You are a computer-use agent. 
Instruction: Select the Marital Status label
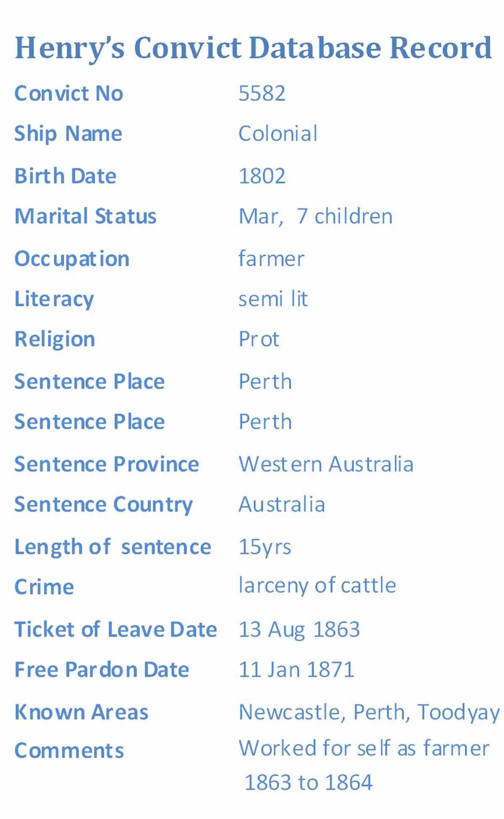click(x=85, y=216)
